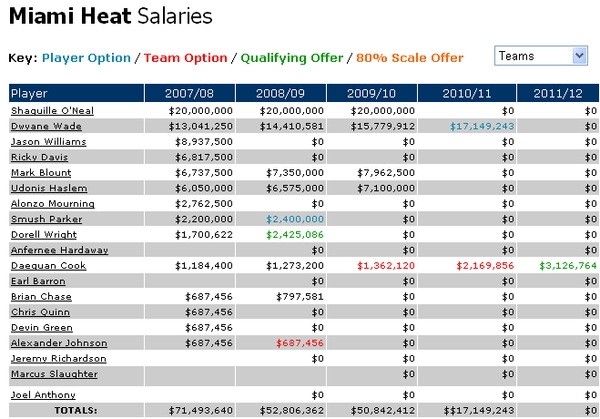Open Joel Anthony player link
Screen dimensions: 600x419
43,395
